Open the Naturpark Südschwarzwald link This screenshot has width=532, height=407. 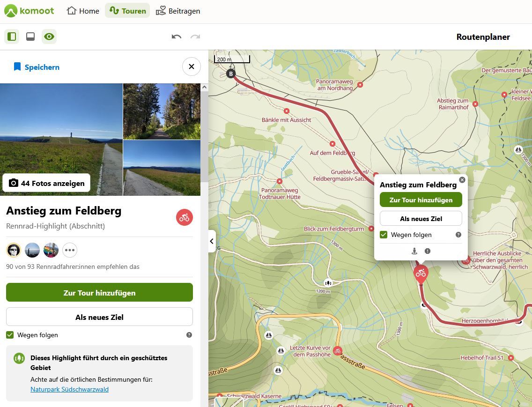tap(69, 389)
